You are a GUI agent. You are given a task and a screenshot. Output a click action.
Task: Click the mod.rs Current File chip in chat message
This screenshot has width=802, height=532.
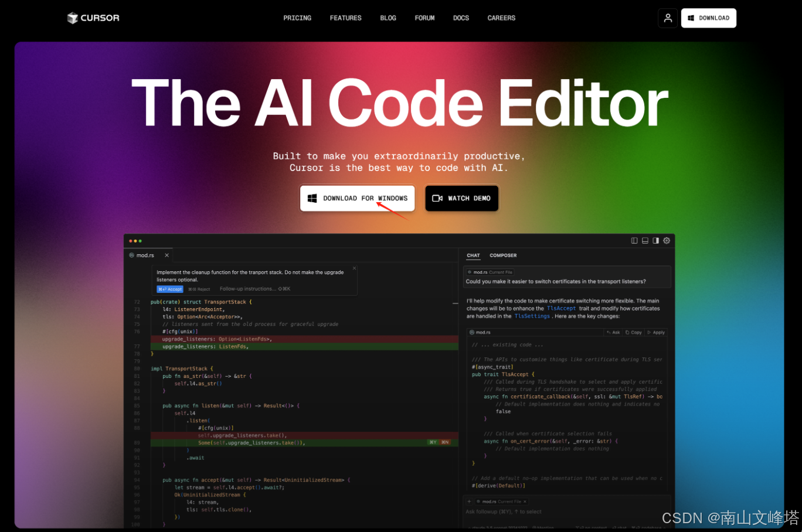(490, 272)
